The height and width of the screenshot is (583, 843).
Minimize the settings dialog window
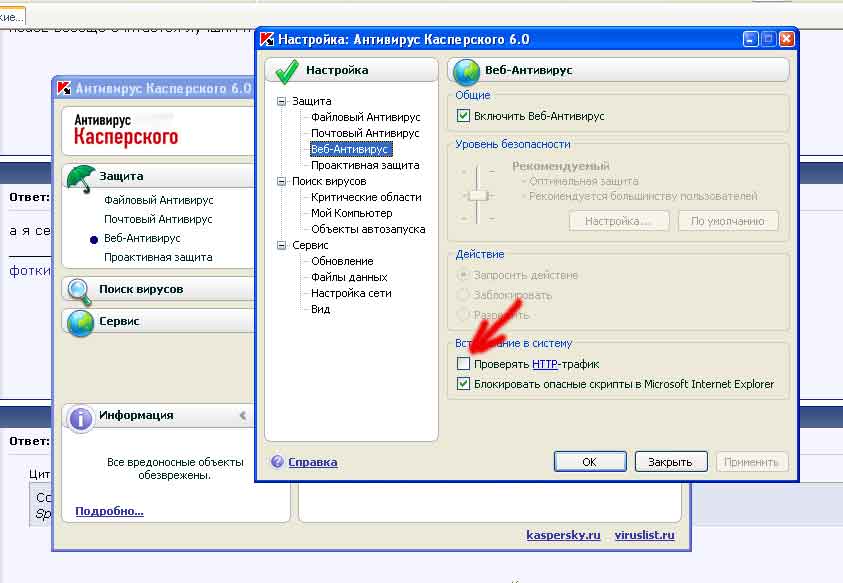pos(750,39)
